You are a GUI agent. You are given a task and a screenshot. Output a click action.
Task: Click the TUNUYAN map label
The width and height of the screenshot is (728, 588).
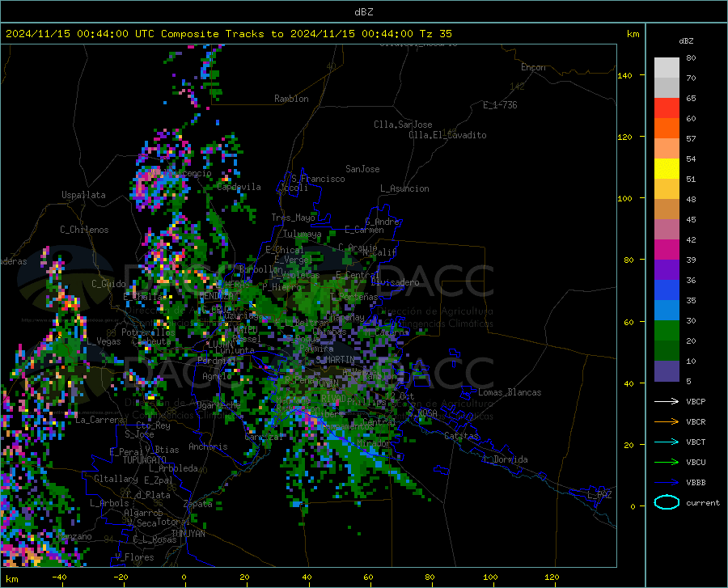(x=188, y=534)
